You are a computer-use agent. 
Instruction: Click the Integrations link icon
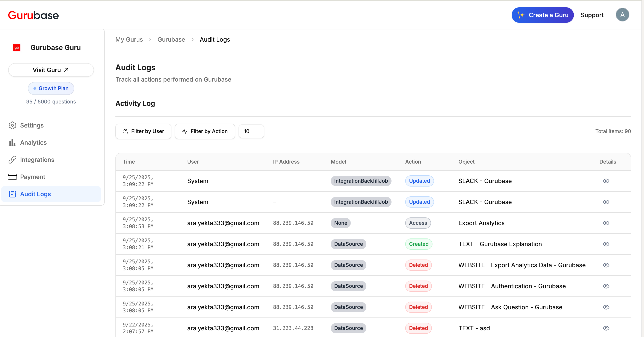click(12, 160)
